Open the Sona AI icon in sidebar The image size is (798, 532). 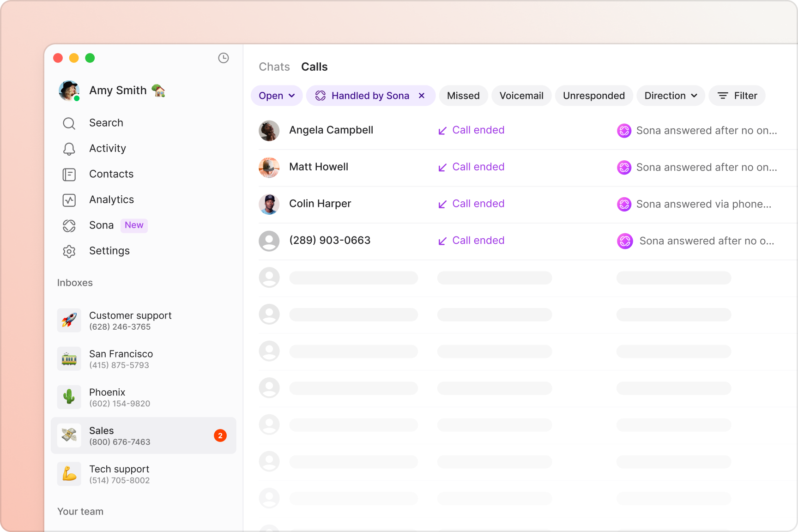[x=69, y=226]
